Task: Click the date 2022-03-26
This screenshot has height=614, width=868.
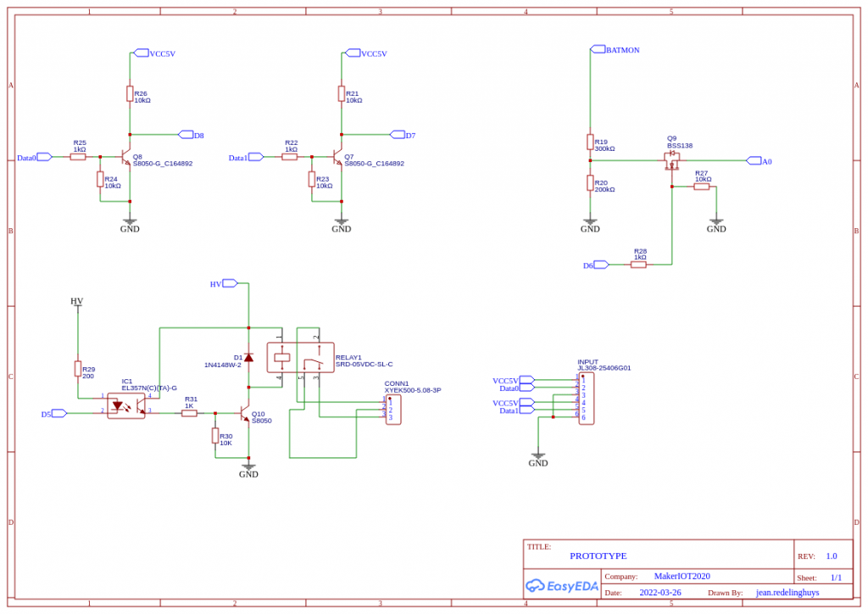Action: [x=660, y=592]
